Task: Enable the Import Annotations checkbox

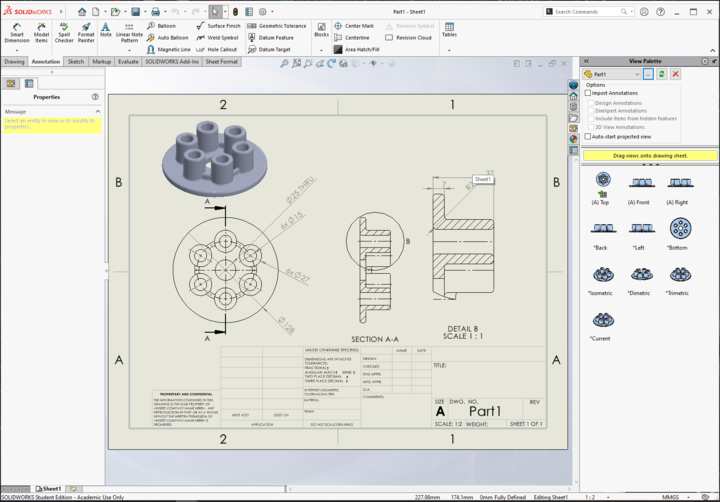Action: (x=588, y=93)
